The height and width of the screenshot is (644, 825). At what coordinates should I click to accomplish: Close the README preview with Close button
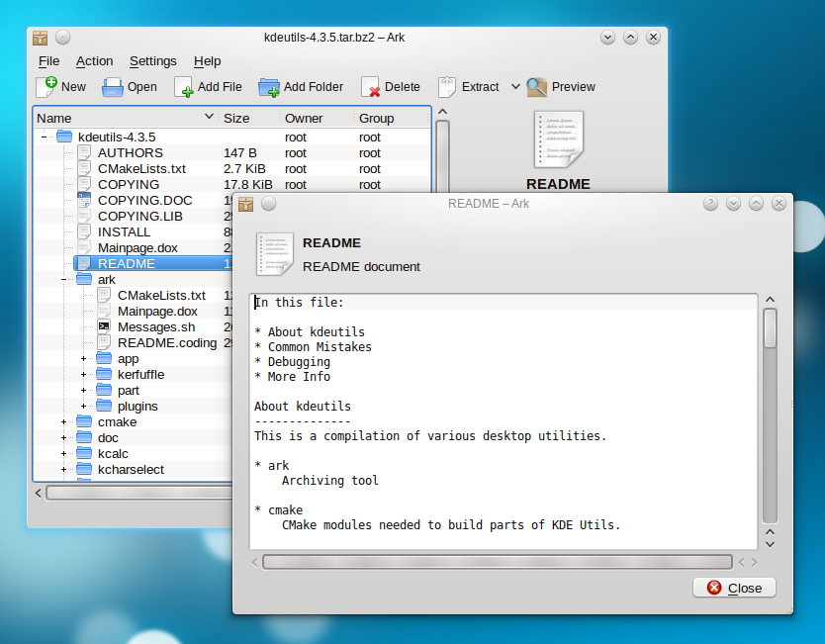click(735, 588)
